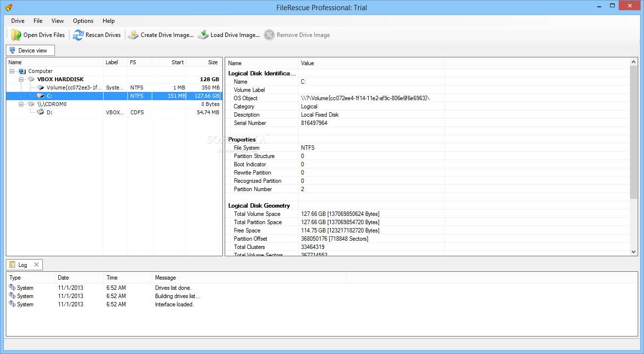Click Open Drive Files button label
Image resolution: width=644 pixels, height=354 pixels.
(x=44, y=35)
